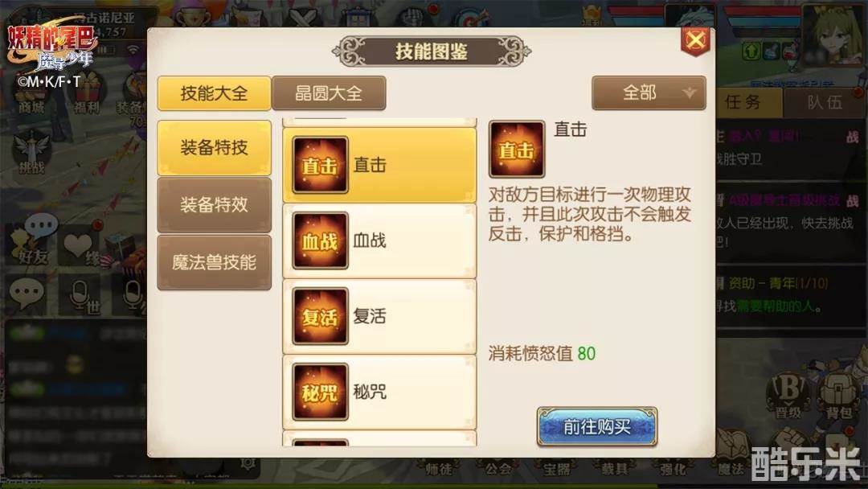Click the 前往购买 button
The height and width of the screenshot is (489, 868).
point(597,426)
